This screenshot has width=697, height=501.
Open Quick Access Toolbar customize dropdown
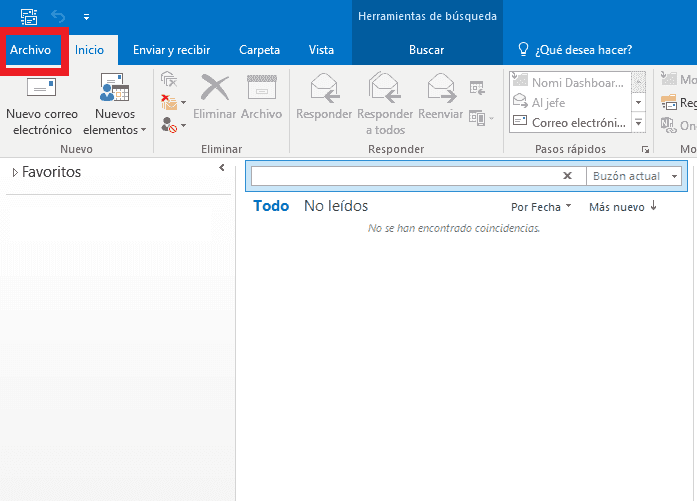86,17
